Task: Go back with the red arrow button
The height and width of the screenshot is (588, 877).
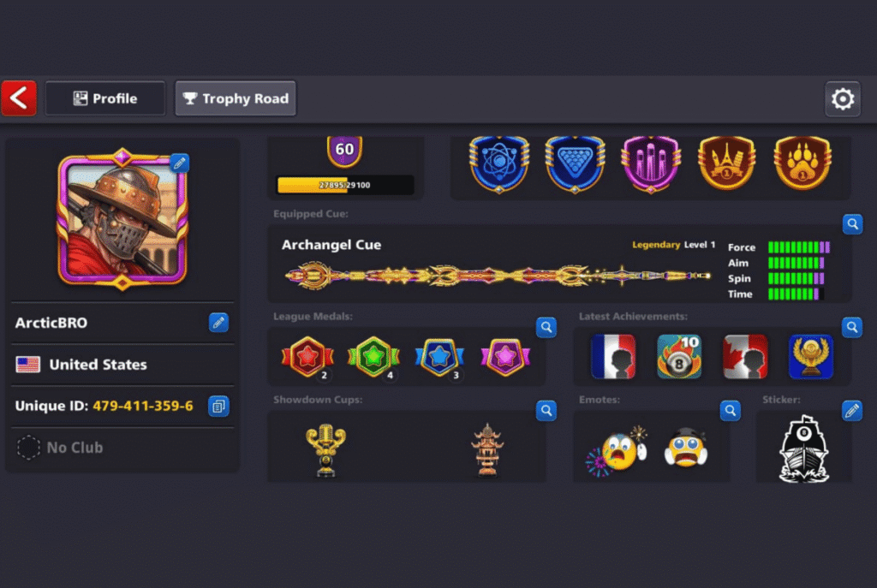Action: coord(19,98)
